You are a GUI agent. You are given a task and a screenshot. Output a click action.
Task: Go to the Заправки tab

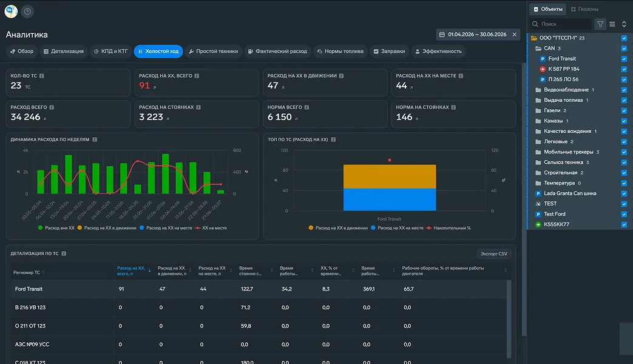[389, 51]
